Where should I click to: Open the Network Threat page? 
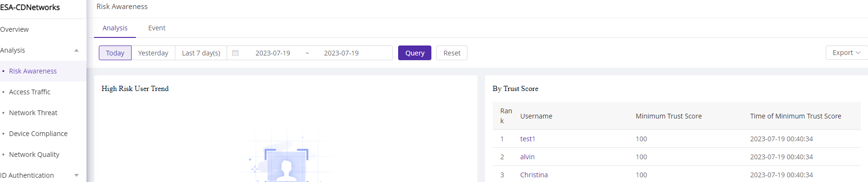33,113
